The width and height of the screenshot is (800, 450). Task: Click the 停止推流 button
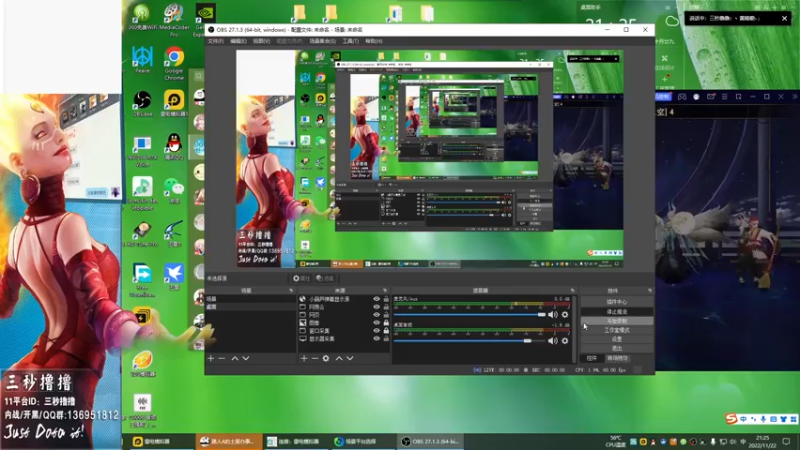click(x=617, y=311)
